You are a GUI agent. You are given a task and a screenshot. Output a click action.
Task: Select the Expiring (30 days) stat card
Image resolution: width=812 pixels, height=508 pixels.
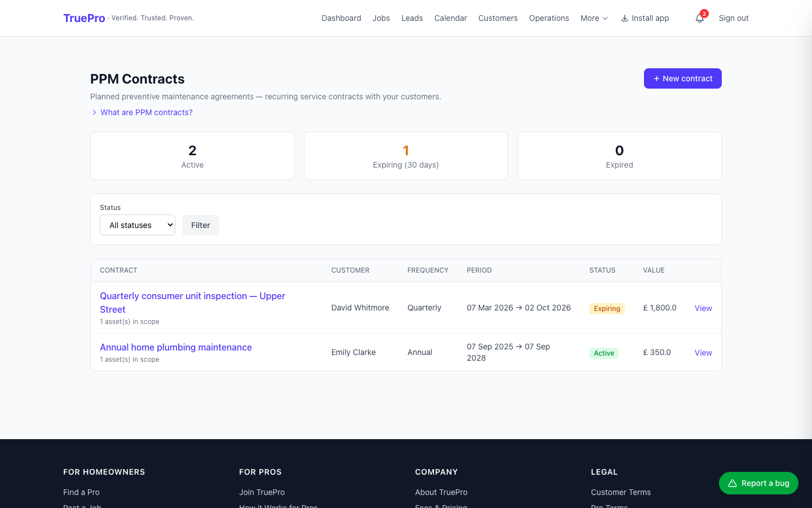(406, 156)
